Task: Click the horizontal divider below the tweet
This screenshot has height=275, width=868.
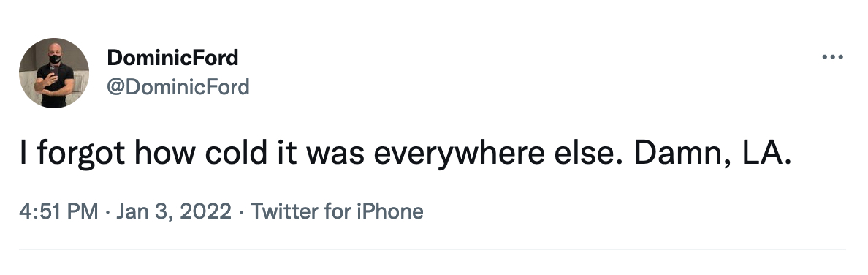Action: pos(433,249)
